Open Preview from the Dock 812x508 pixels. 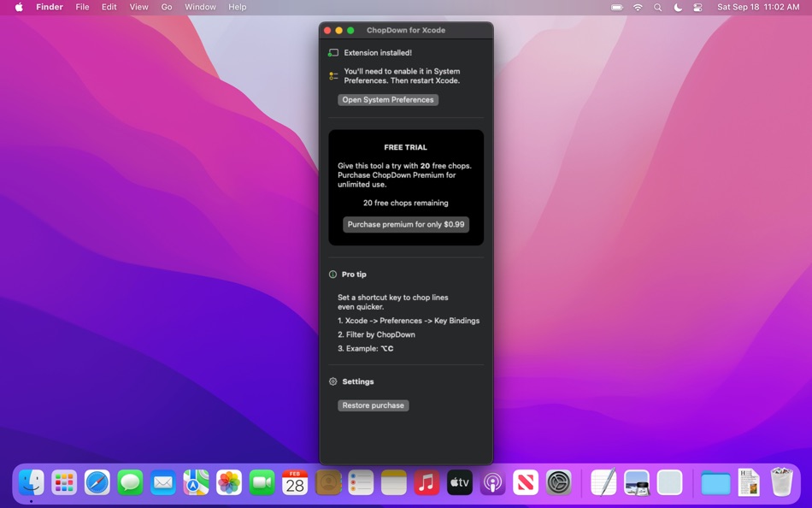[x=637, y=482]
